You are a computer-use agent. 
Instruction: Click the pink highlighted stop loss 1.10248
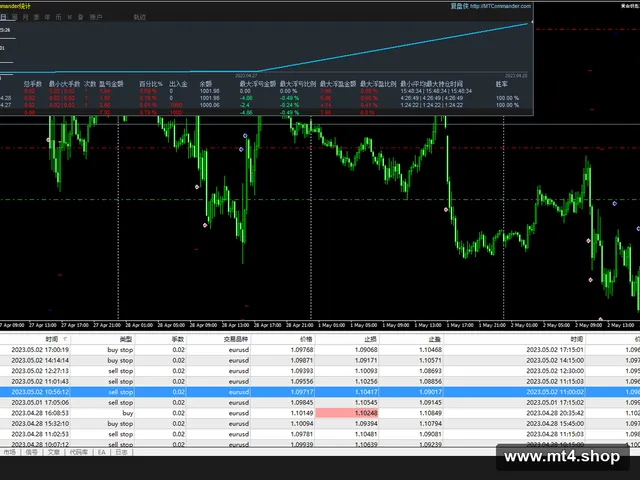tap(347, 413)
